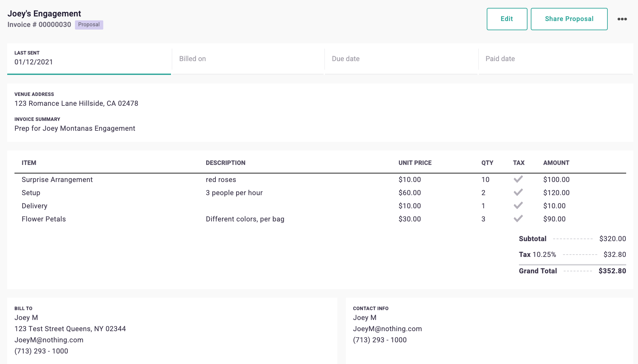638x364 pixels.
Task: Click the venue address 123 Romance Lane
Action: point(76,103)
